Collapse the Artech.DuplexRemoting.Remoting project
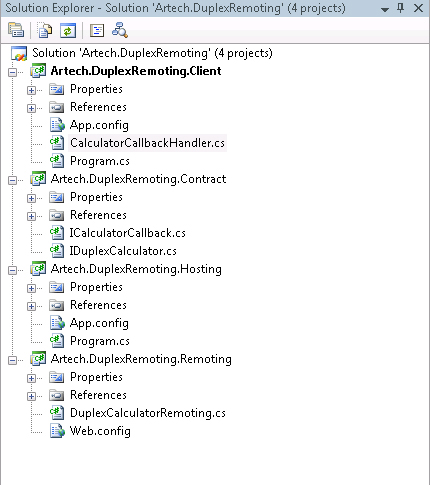Image resolution: width=430 pixels, height=485 pixels. (12, 360)
